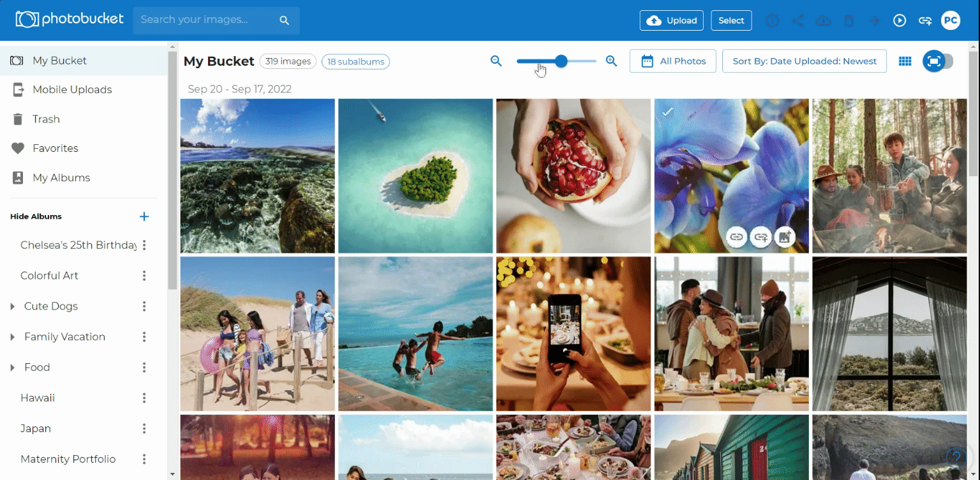Select the Colorful Art album
This screenshot has height=480, width=980.
pyautogui.click(x=49, y=276)
